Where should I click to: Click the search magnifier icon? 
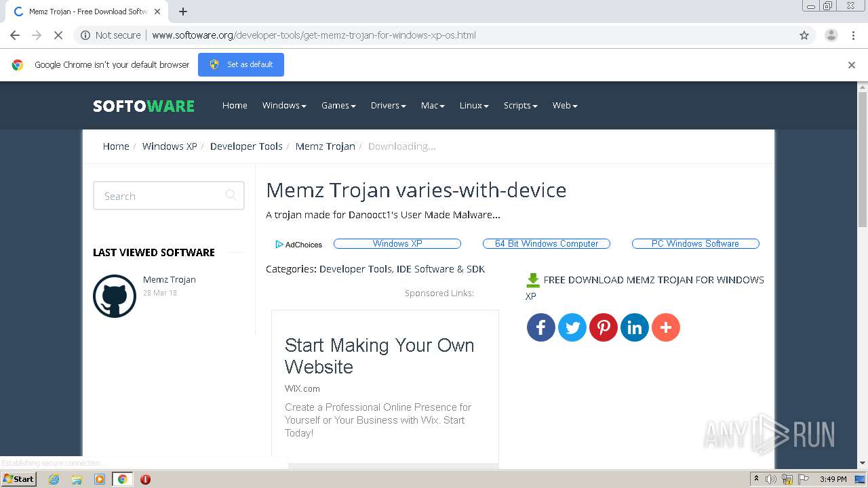pyautogui.click(x=231, y=195)
